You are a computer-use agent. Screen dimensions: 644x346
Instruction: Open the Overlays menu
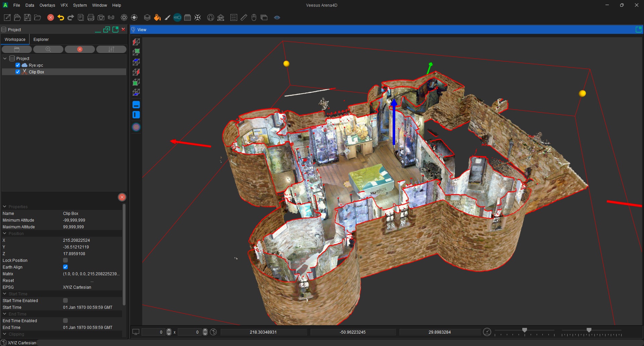pyautogui.click(x=47, y=5)
